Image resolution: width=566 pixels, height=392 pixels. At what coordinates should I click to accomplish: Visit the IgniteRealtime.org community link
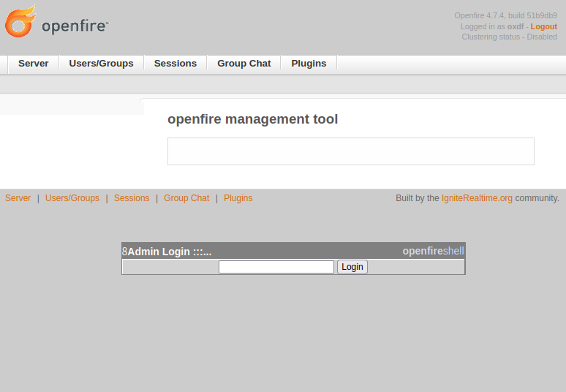pos(477,198)
